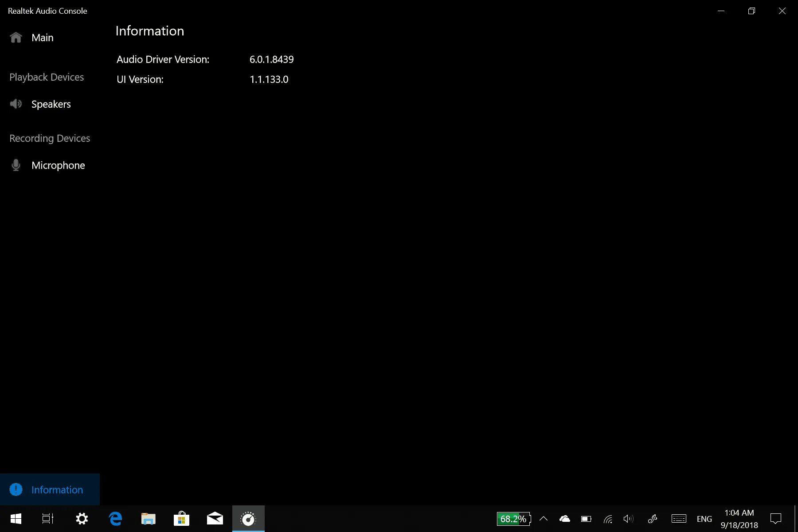Screen dimensions: 798x532
Task: Select UI version value 1.1.133.0
Action: coord(269,79)
